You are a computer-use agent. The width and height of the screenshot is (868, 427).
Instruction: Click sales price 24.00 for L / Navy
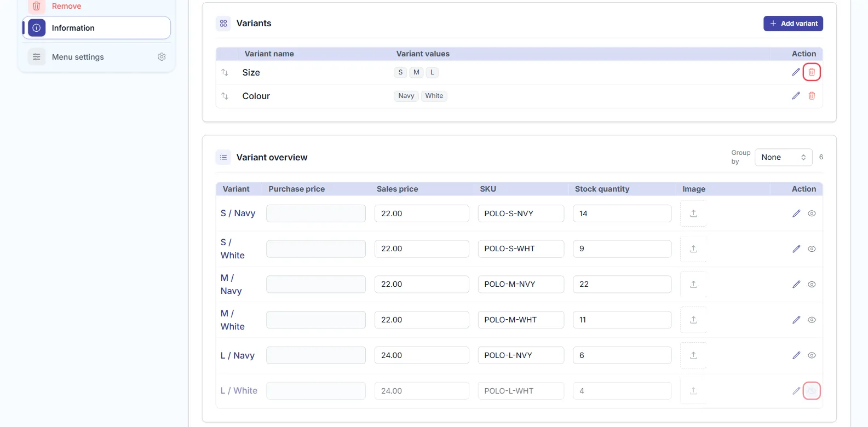(422, 355)
